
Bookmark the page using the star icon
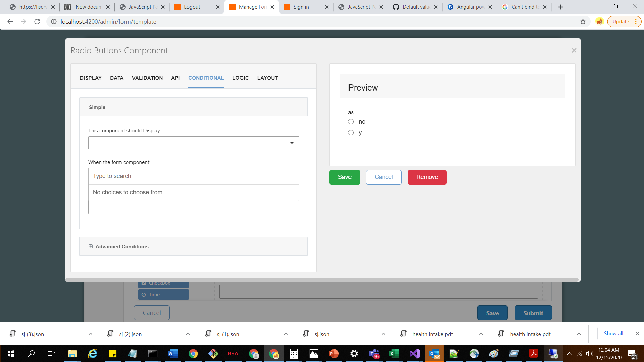(583, 21)
